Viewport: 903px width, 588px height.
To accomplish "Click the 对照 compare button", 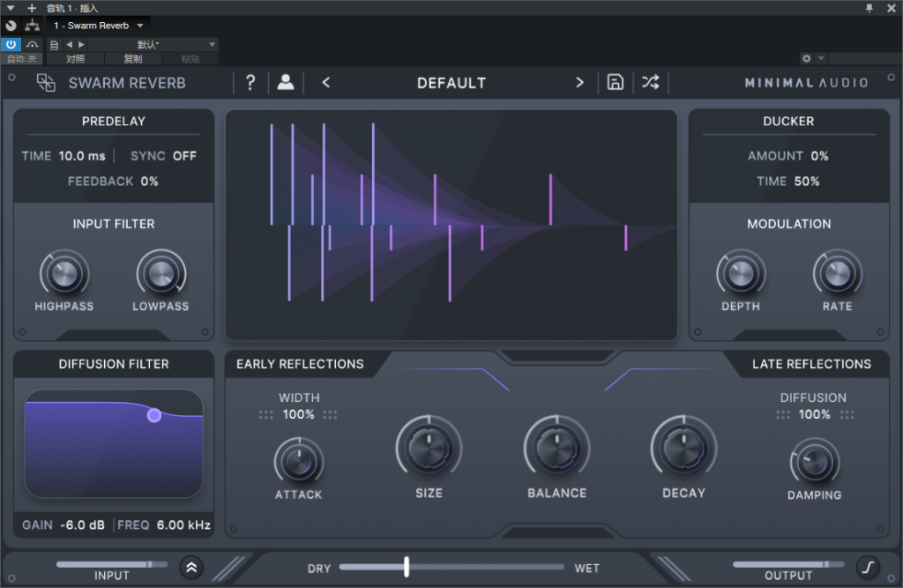I will [x=76, y=59].
